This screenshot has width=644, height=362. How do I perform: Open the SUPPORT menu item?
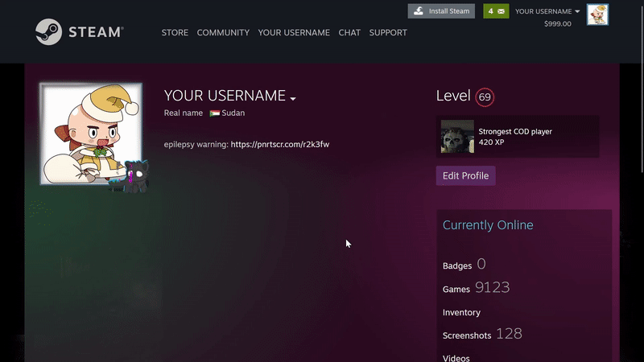388,32
